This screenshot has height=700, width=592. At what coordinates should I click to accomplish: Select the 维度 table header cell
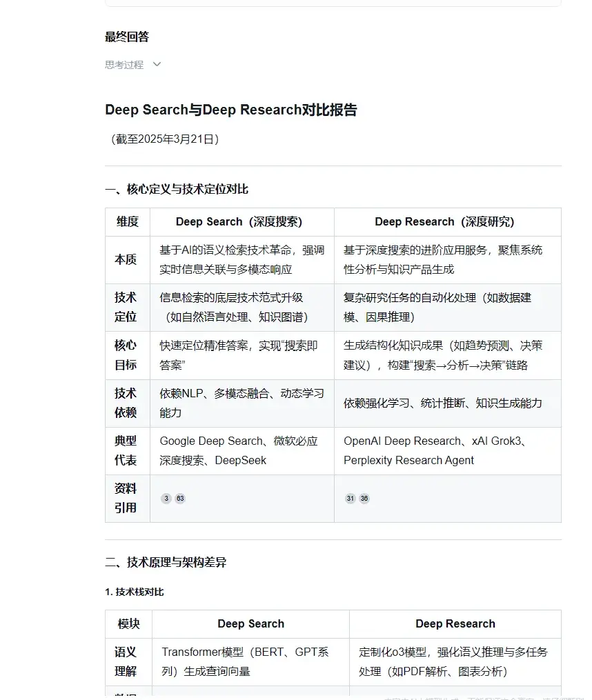tap(127, 221)
